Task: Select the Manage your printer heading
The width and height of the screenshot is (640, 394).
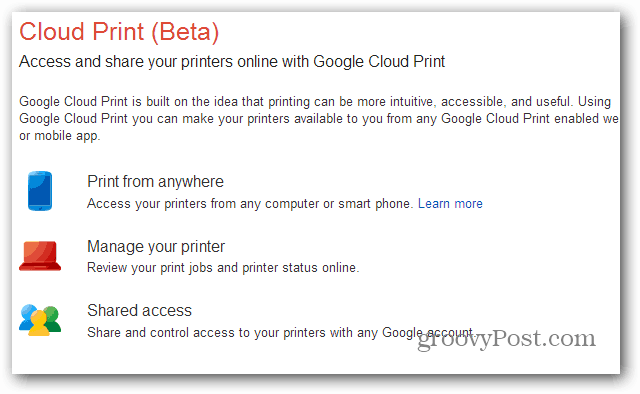Action: click(156, 247)
